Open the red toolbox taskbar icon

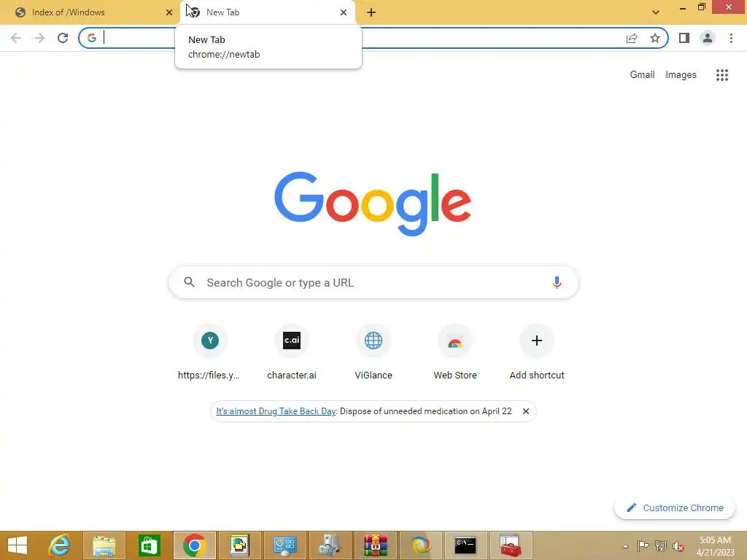tap(510, 545)
